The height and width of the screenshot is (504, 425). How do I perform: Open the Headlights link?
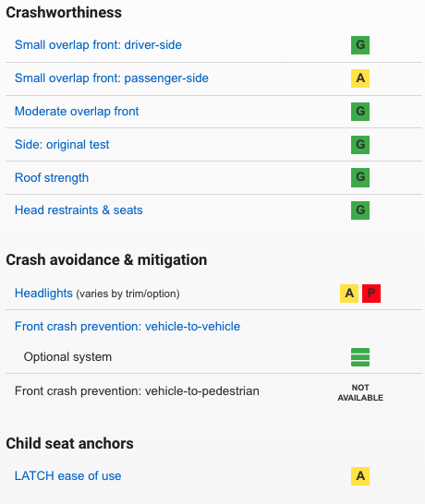tap(43, 294)
